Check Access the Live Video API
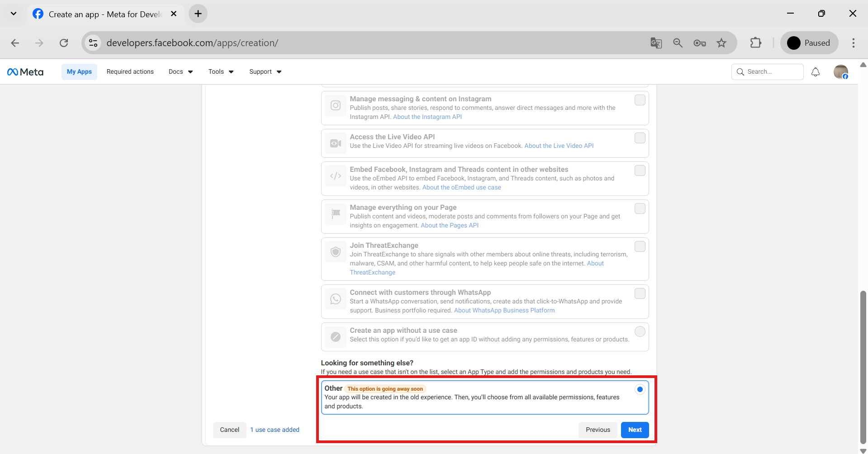 pyautogui.click(x=640, y=138)
